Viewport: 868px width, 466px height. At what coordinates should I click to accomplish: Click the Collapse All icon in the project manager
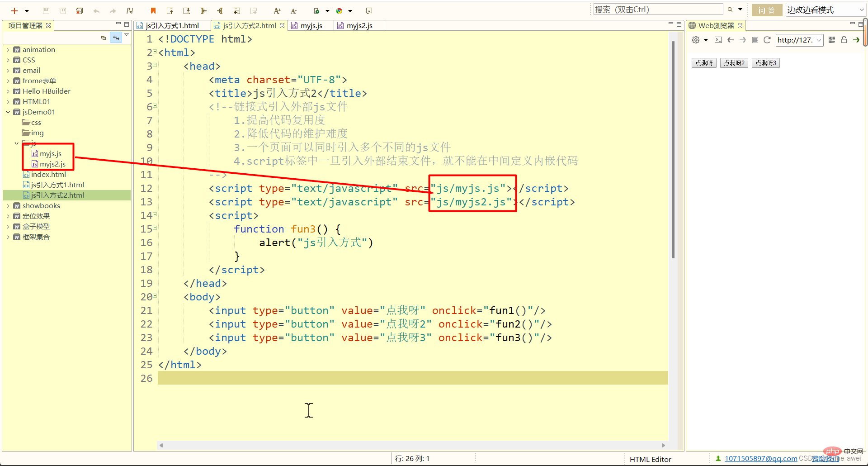coord(104,38)
